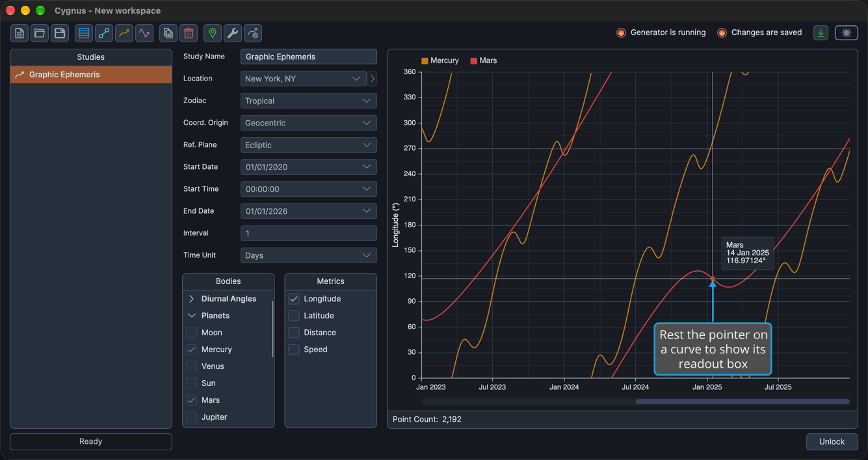This screenshot has height=460, width=868.
Task: Open the Ref. Plane dropdown
Action: 309,145
